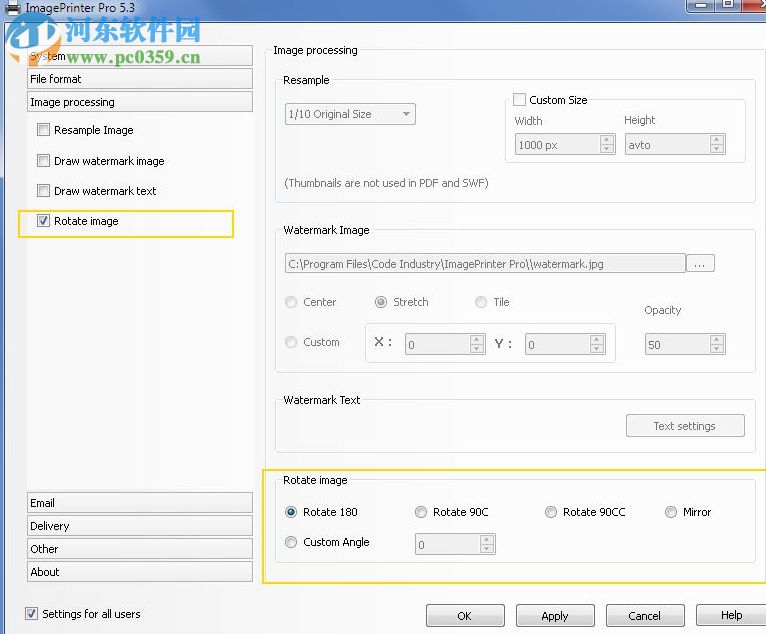Viewport: 766px width, 634px height.
Task: Decrease Height using down stepper arrow
Action: pyautogui.click(x=717, y=148)
